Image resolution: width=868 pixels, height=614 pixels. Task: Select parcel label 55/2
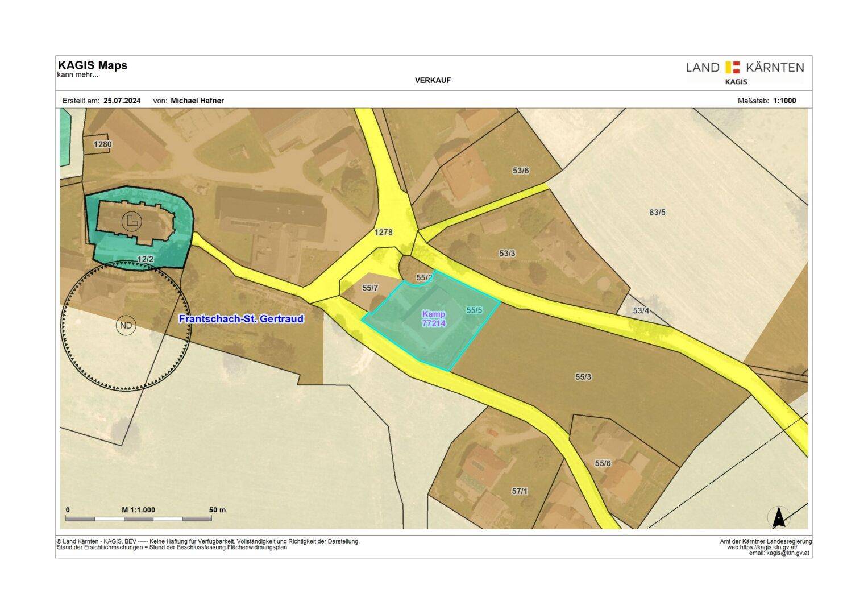pos(425,277)
